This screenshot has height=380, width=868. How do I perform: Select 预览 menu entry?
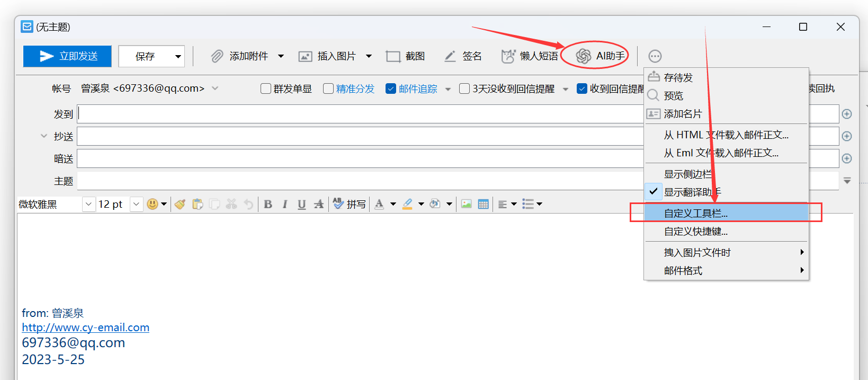point(726,95)
